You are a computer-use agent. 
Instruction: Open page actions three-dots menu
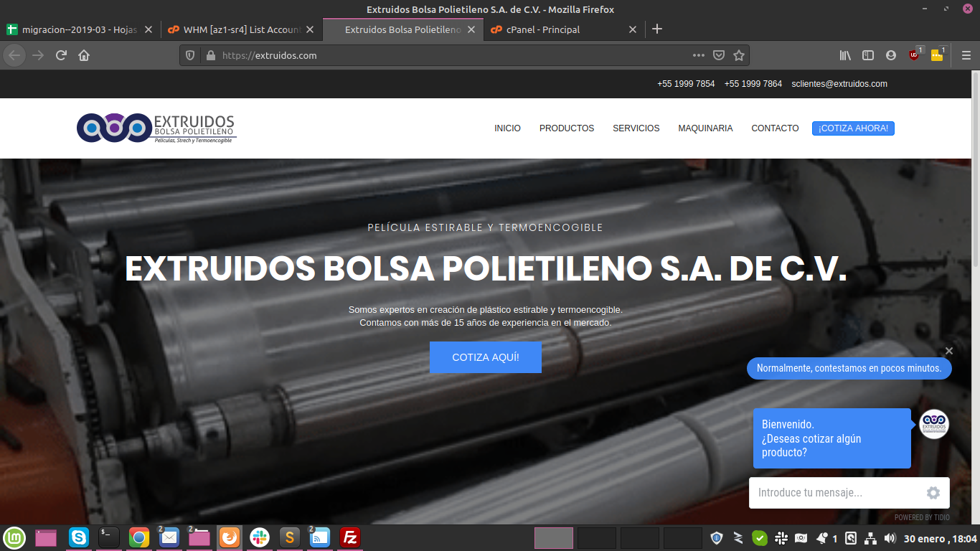698,55
